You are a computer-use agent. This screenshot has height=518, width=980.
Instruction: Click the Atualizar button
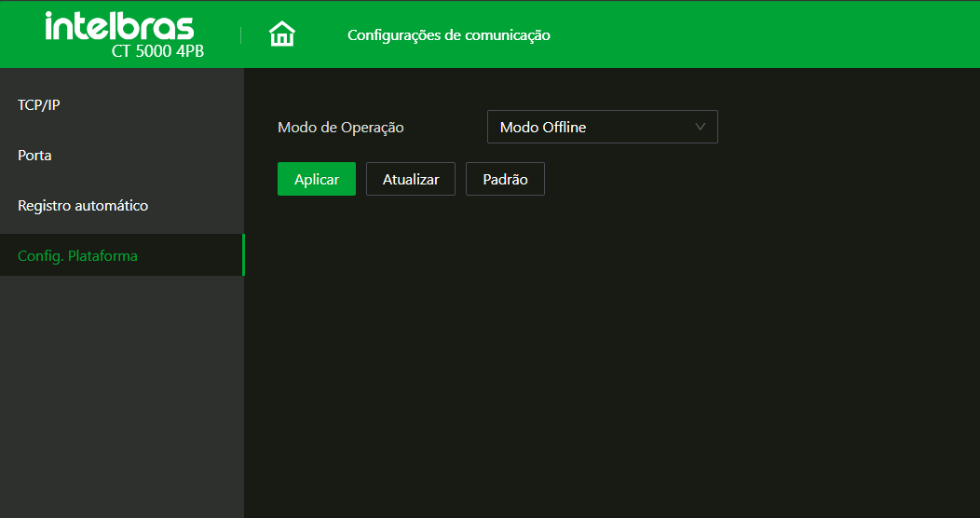pyautogui.click(x=411, y=180)
